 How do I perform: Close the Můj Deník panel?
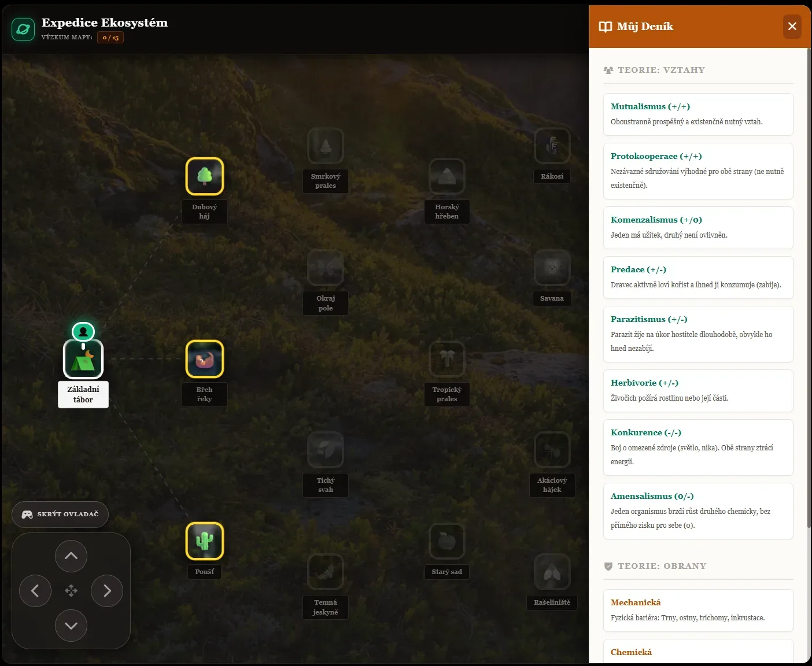[792, 27]
